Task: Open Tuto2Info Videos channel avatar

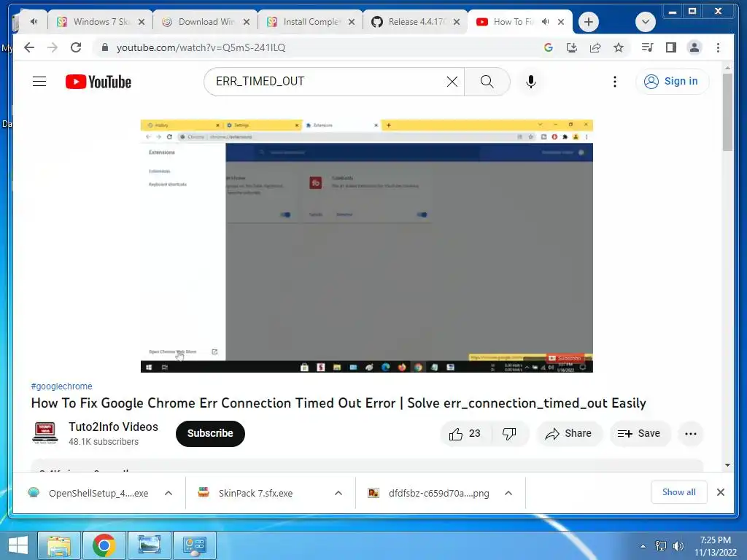Action: [44, 433]
